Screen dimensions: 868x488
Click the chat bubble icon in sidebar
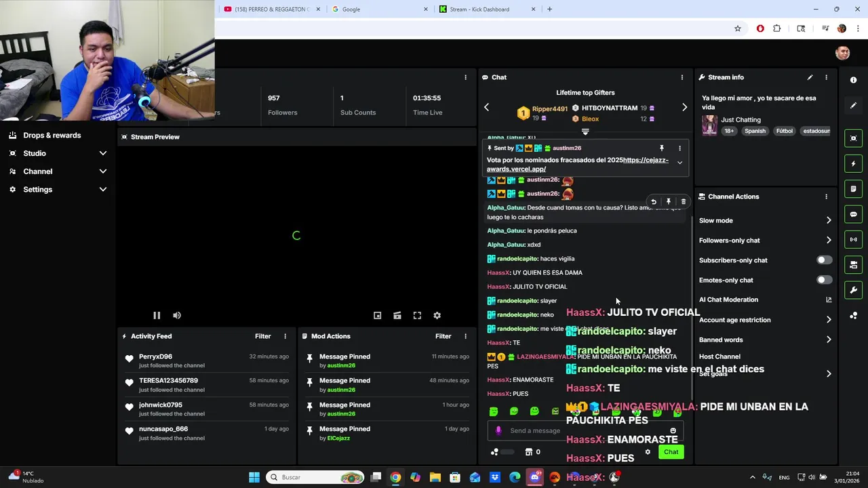point(853,214)
